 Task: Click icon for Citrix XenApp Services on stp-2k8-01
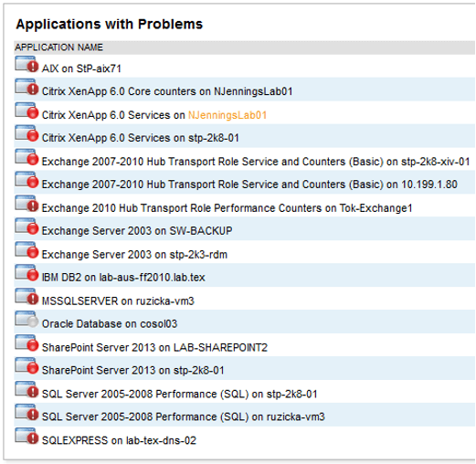click(x=26, y=134)
